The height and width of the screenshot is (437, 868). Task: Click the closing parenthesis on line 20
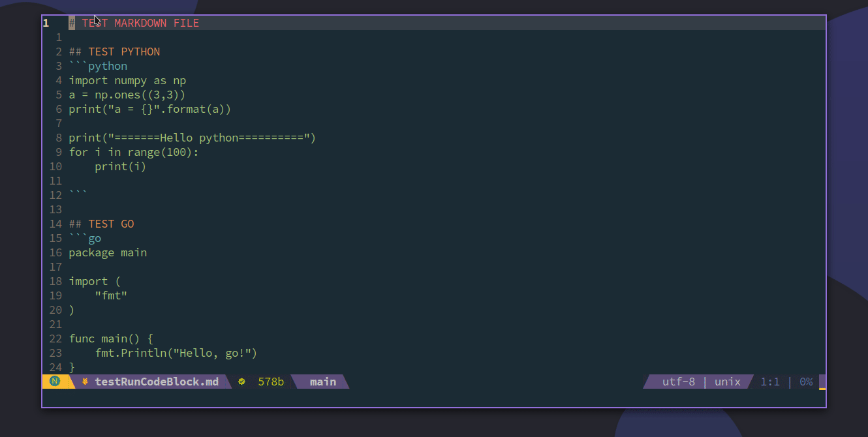point(72,310)
